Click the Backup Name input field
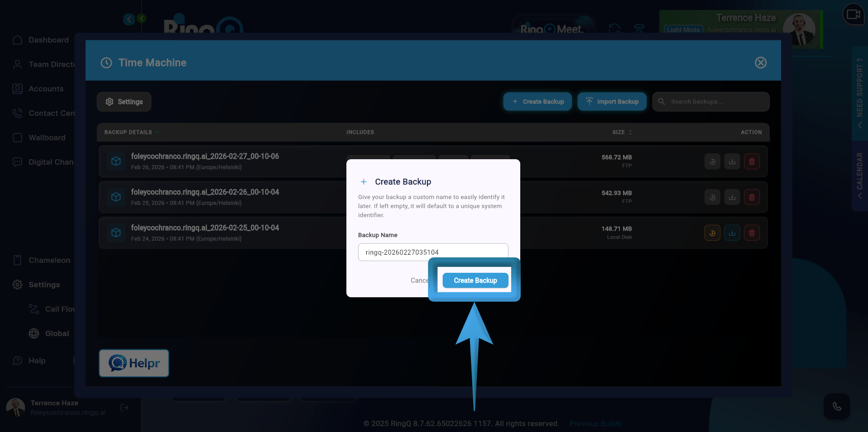 (432, 252)
